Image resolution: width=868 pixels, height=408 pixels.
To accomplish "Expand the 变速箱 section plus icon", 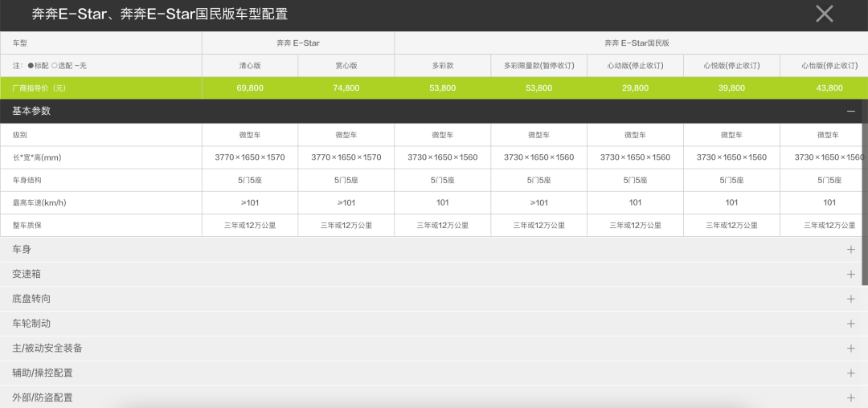I will pos(851,274).
